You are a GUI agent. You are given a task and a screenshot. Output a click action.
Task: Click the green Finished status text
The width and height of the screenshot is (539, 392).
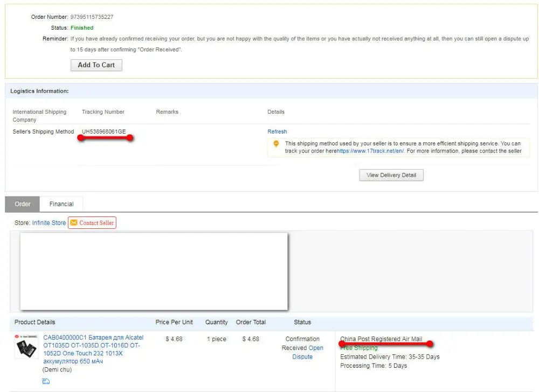[82, 28]
